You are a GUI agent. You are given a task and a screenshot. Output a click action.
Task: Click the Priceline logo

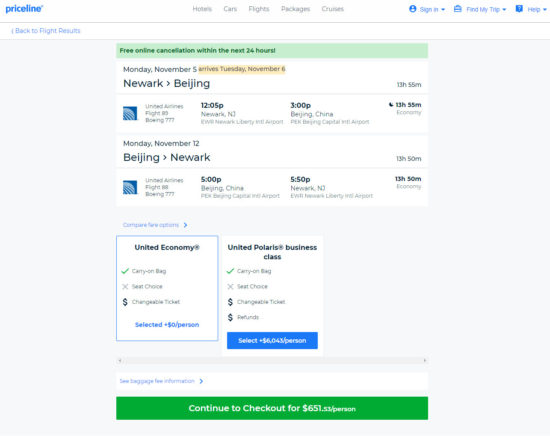(24, 9)
